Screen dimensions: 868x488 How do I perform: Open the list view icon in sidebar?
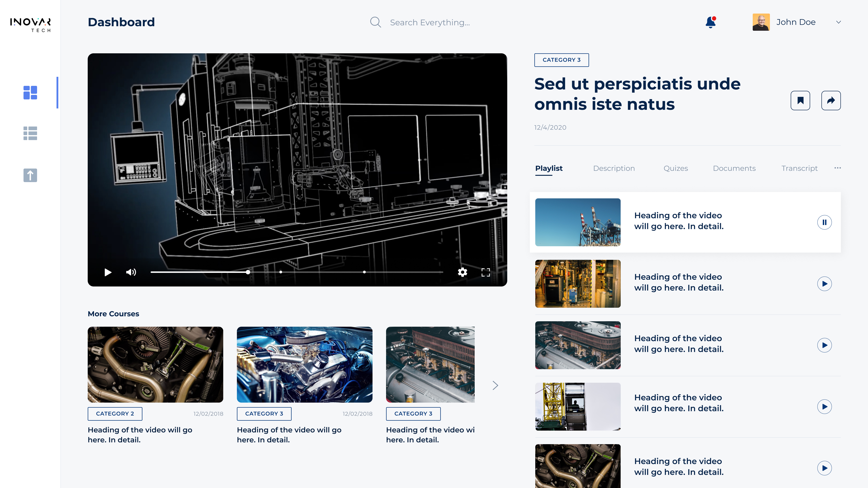pyautogui.click(x=30, y=133)
